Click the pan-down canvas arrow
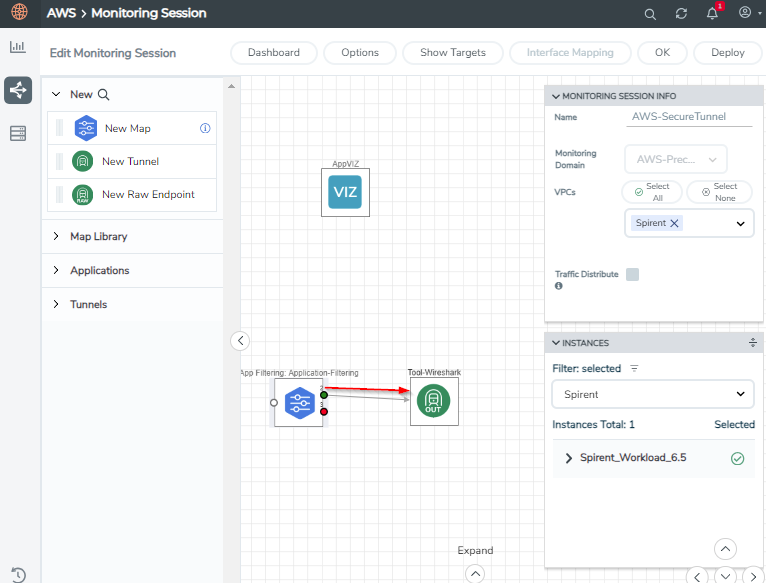Screen dimensions: 766x583 point(725,576)
